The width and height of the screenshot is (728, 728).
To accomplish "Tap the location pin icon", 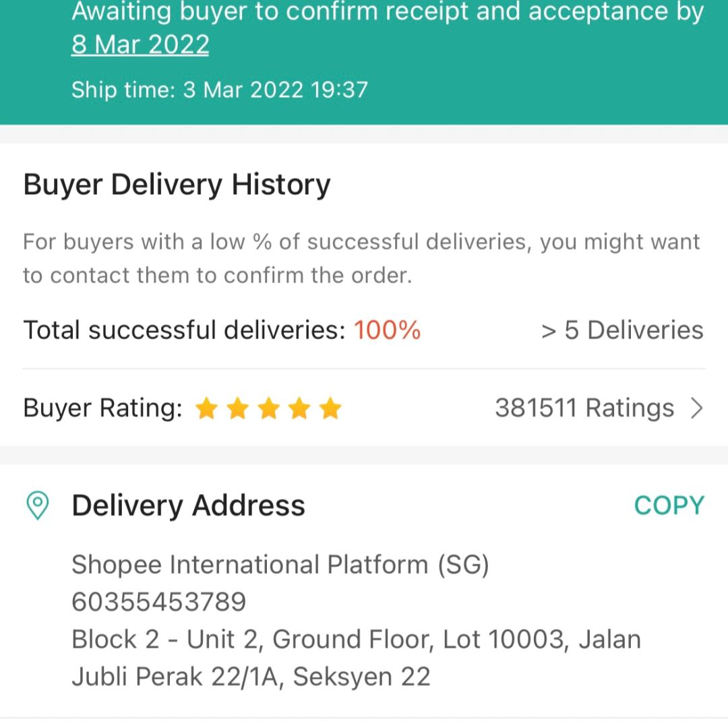I will (x=38, y=505).
